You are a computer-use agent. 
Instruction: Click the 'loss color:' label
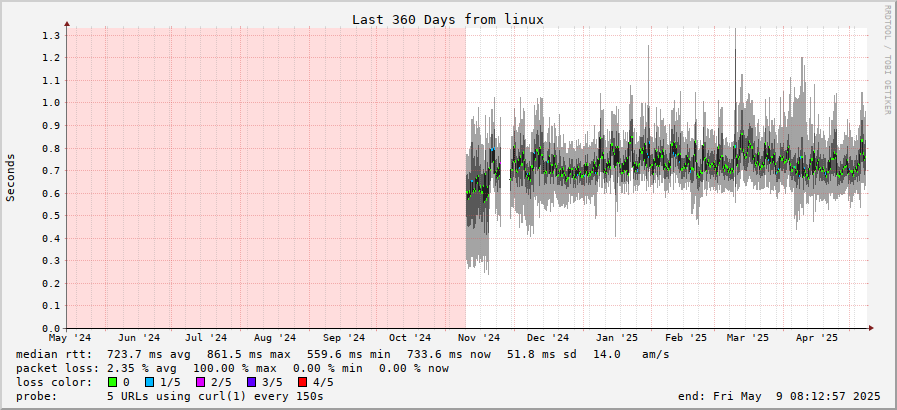pyautogui.click(x=54, y=382)
